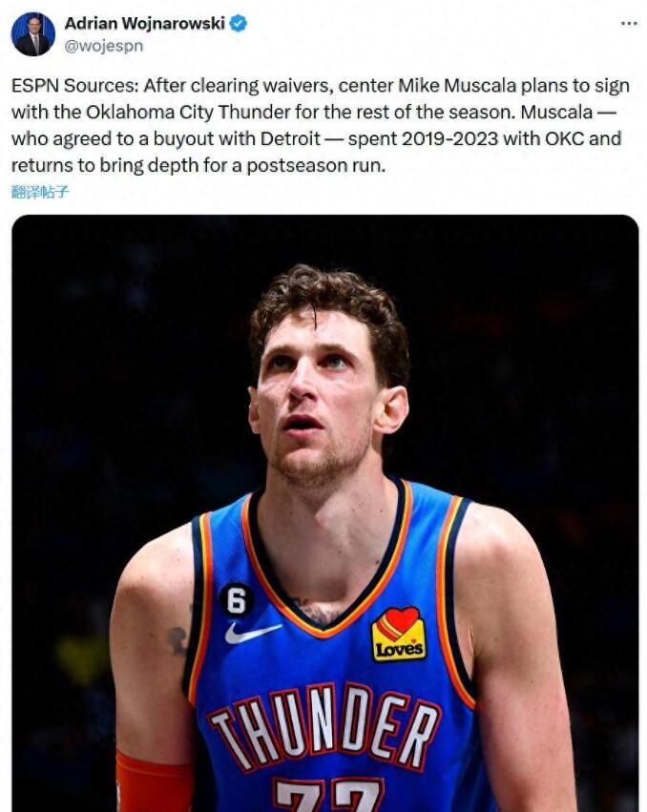Image resolution: width=647 pixels, height=812 pixels.
Task: Click the Nike swoosh on the jersey
Action: (x=252, y=633)
